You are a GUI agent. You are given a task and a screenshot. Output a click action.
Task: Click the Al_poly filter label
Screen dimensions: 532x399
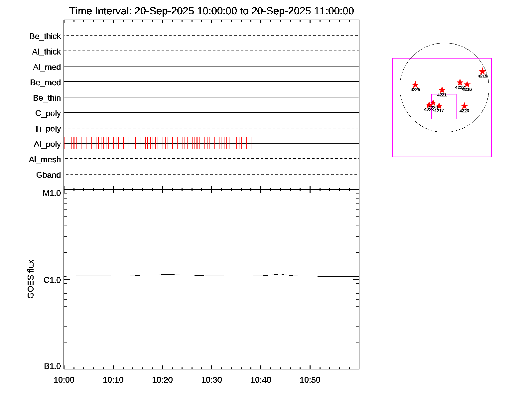(x=47, y=144)
